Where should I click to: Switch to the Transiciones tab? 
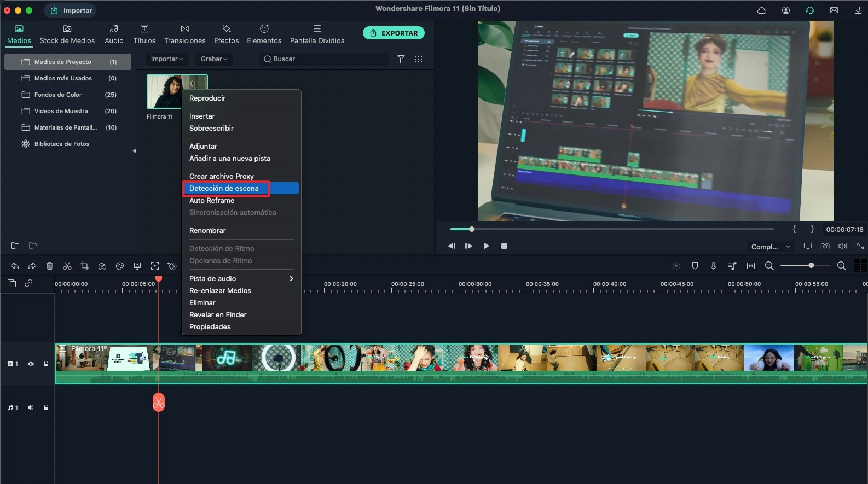pyautogui.click(x=185, y=34)
